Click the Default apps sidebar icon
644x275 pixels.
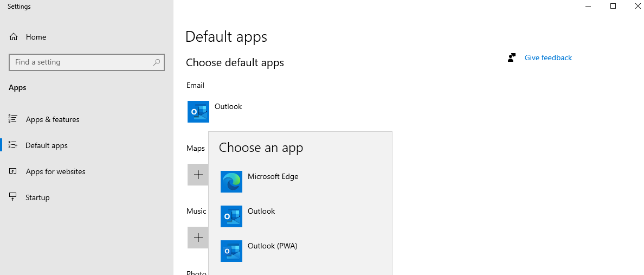[x=12, y=145]
